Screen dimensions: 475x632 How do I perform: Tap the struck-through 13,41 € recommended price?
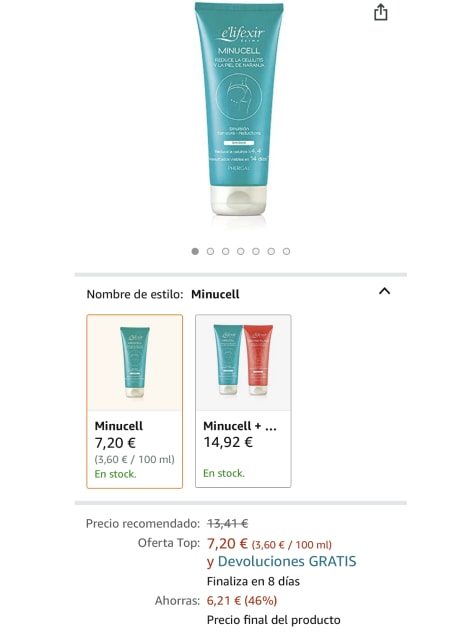tap(227, 524)
